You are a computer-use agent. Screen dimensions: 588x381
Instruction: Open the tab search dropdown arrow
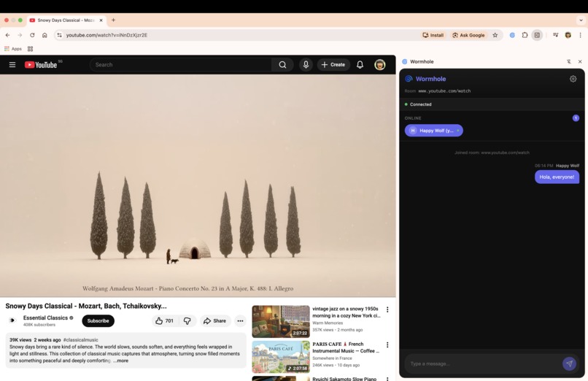click(x=581, y=20)
